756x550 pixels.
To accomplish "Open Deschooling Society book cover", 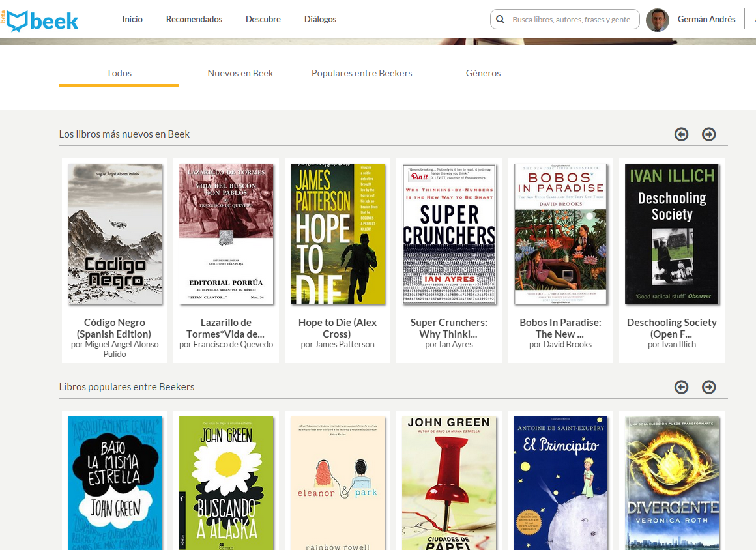I will (672, 234).
